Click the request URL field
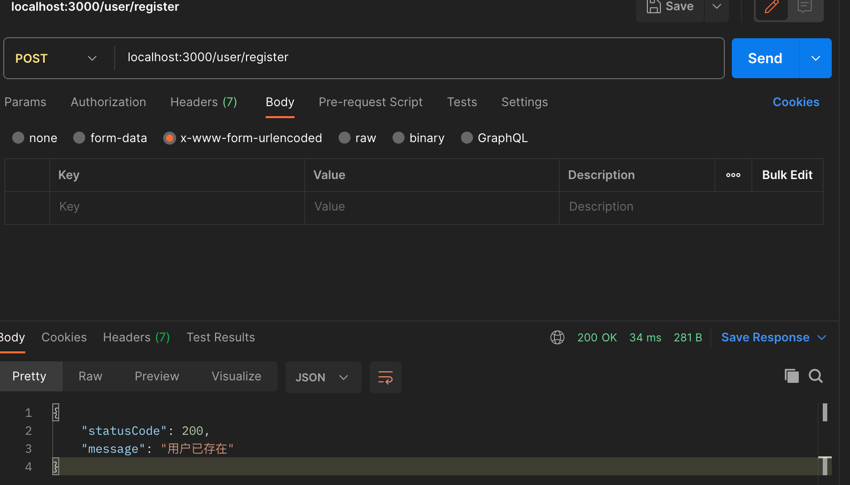Image resolution: width=850 pixels, height=485 pixels. [420, 57]
